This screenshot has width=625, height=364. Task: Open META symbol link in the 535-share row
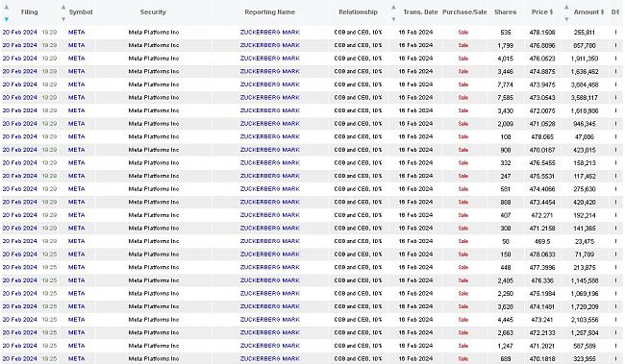77,33
